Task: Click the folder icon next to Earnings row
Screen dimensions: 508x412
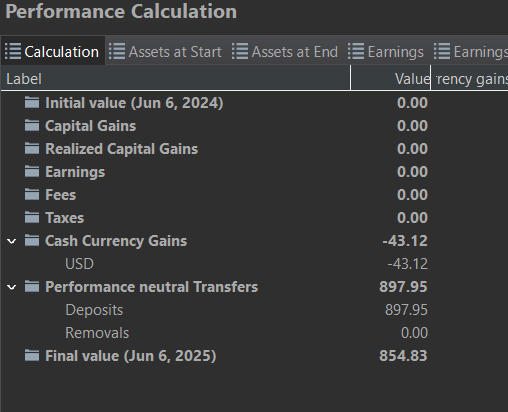Action: [x=32, y=171]
